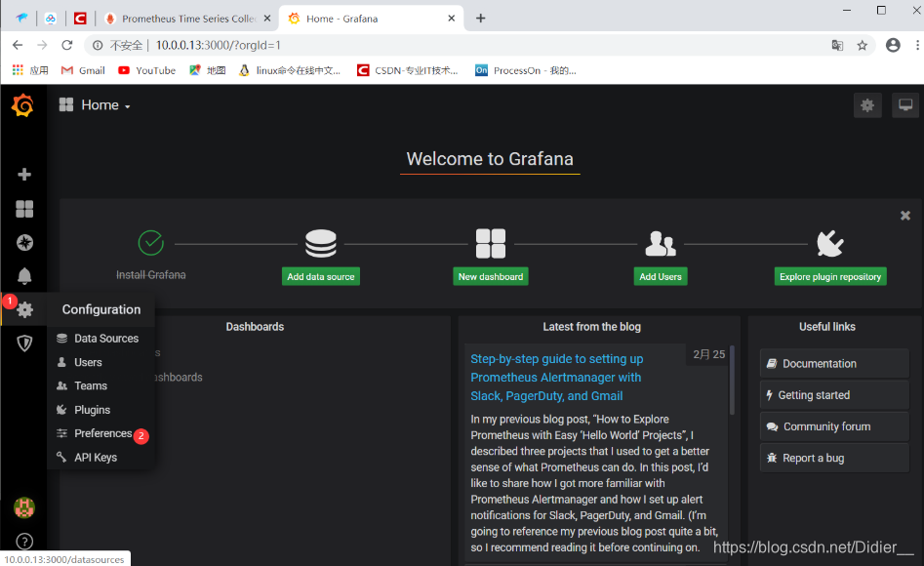Reload the browser page
The height and width of the screenshot is (566, 924).
(67, 45)
